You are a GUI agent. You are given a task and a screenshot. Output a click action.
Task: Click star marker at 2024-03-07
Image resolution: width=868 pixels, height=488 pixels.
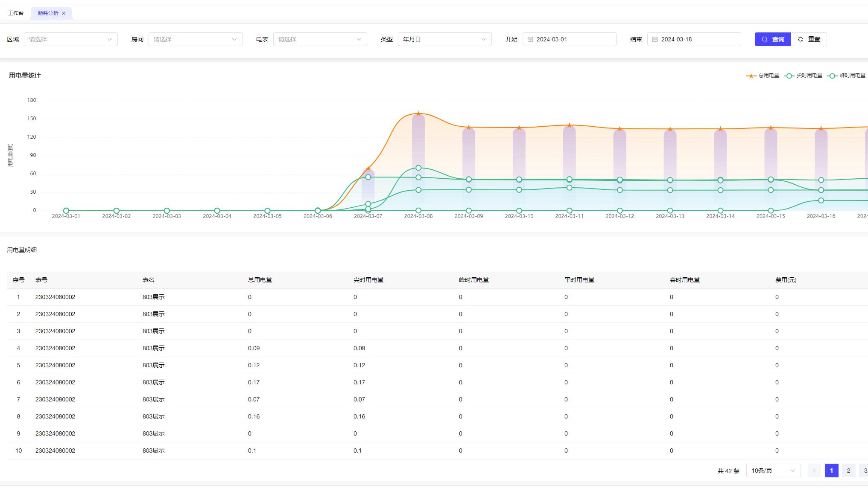point(368,169)
